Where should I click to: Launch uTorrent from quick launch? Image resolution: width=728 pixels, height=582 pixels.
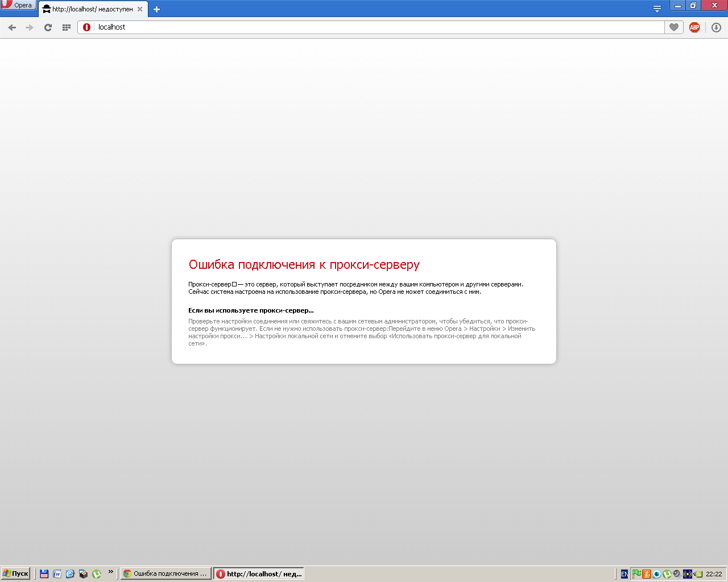click(x=97, y=574)
